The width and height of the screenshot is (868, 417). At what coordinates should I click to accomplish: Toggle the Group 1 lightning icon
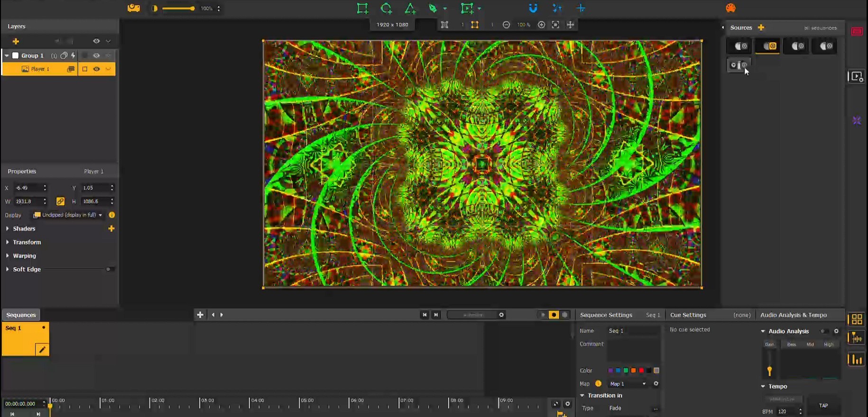click(73, 55)
